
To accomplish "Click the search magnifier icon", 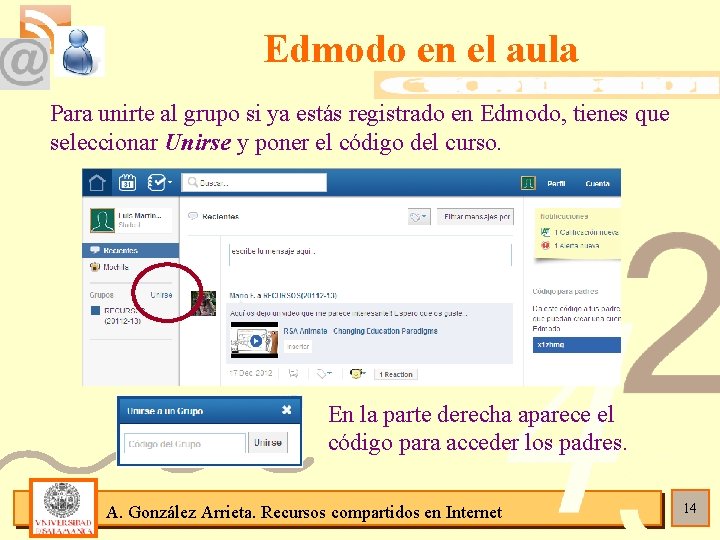I will tap(193, 183).
